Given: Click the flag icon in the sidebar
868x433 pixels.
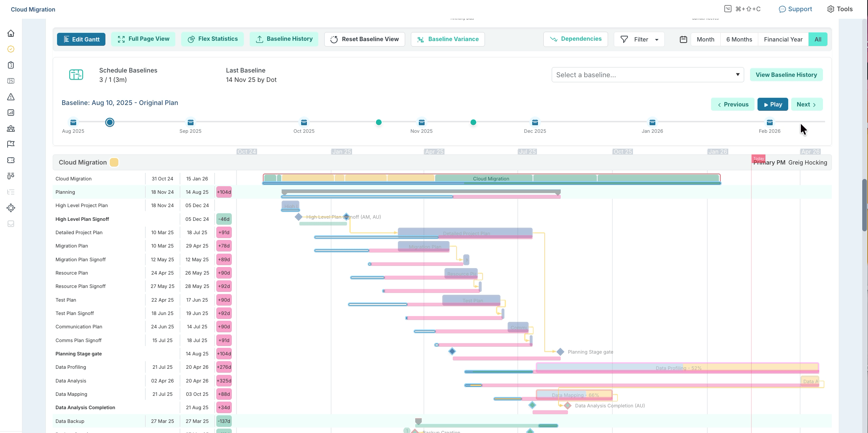Looking at the screenshot, I should click(11, 144).
